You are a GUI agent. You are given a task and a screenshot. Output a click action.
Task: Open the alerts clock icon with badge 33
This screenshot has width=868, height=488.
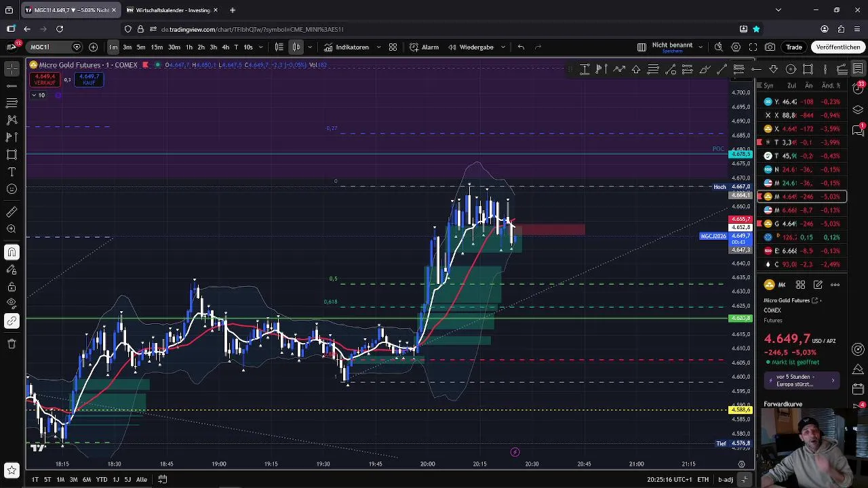(858, 89)
